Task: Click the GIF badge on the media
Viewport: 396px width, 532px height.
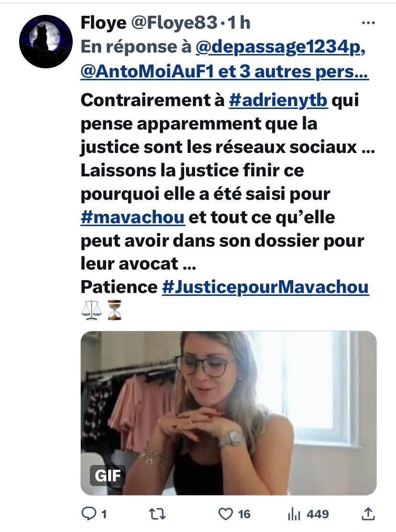Action: [108, 475]
